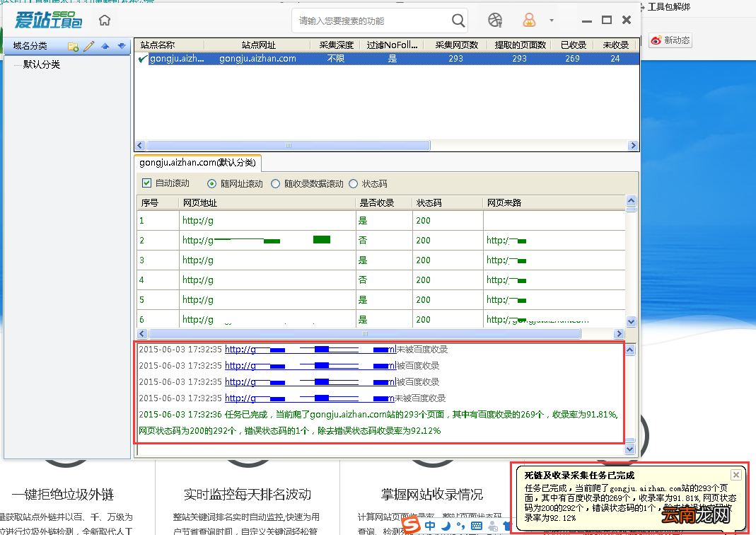Screen dimensions: 756x535
Task: Move category up with blue arrow
Action: pos(105,46)
